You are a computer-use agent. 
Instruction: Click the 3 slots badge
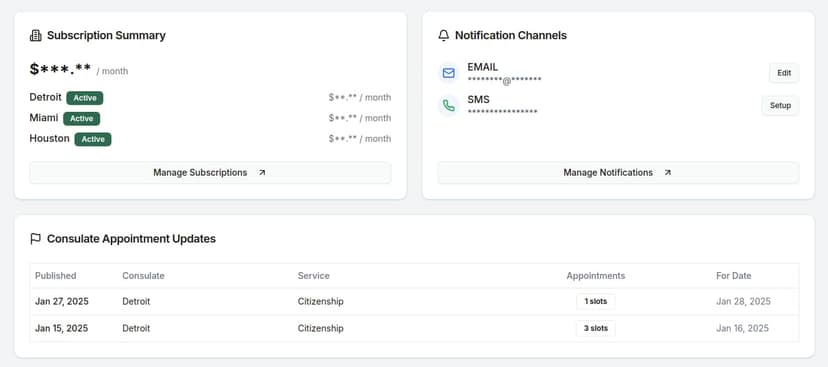596,328
